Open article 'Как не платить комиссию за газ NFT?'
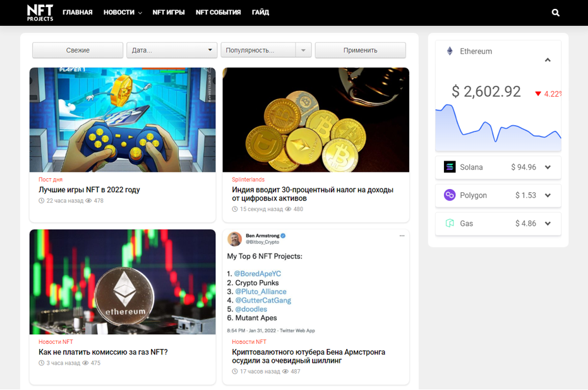 tap(103, 351)
